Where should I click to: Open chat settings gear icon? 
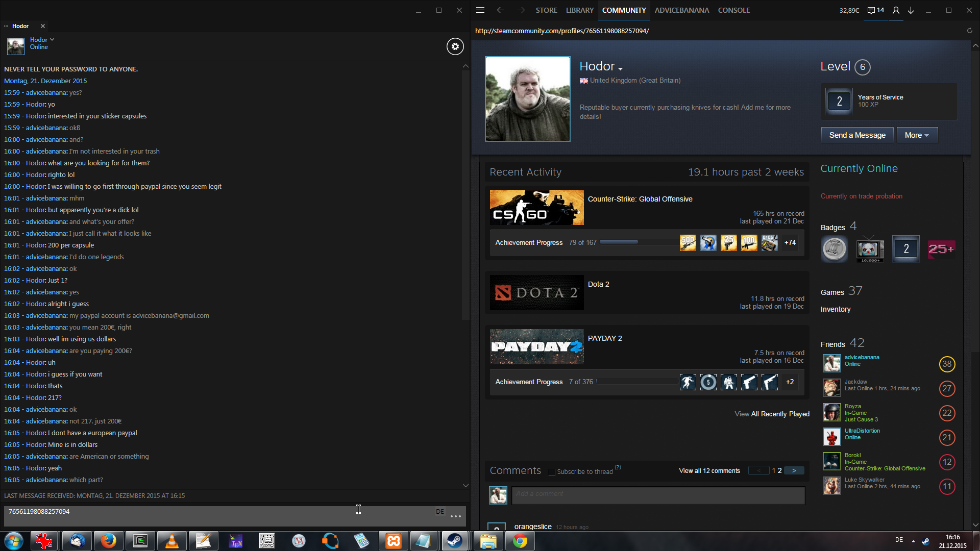[455, 46]
